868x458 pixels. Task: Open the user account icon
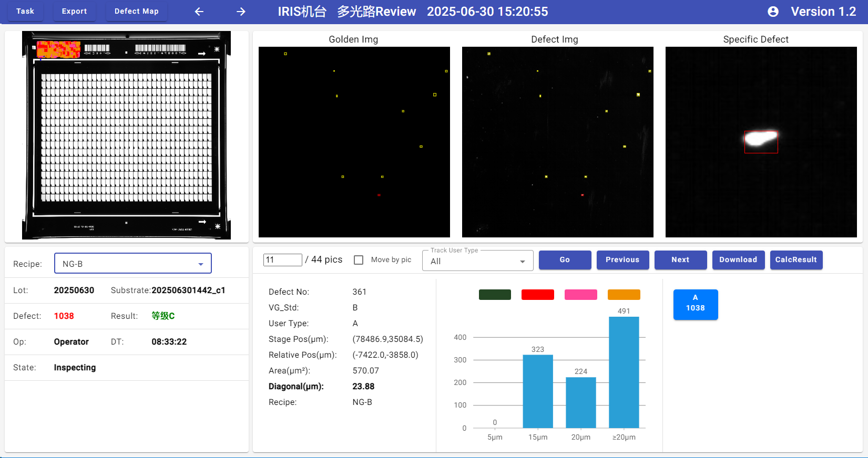[x=773, y=12]
